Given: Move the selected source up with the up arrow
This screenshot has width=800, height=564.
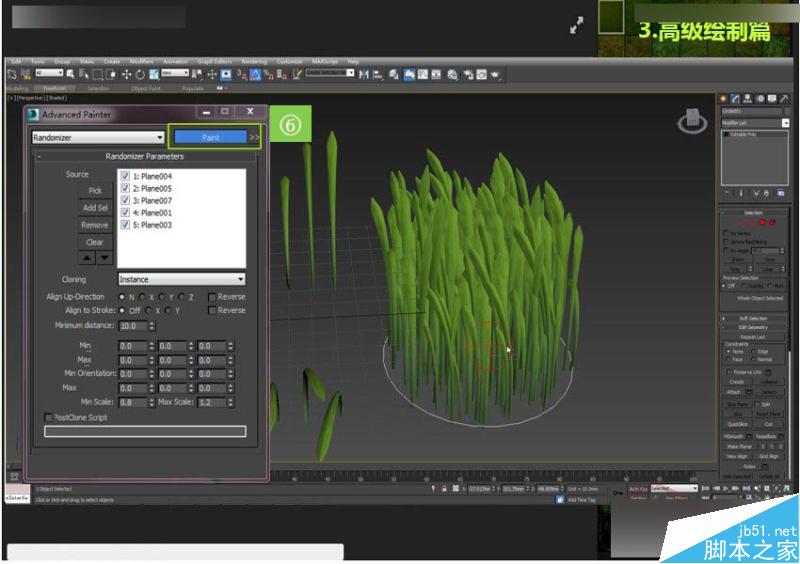Looking at the screenshot, I should (x=86, y=257).
